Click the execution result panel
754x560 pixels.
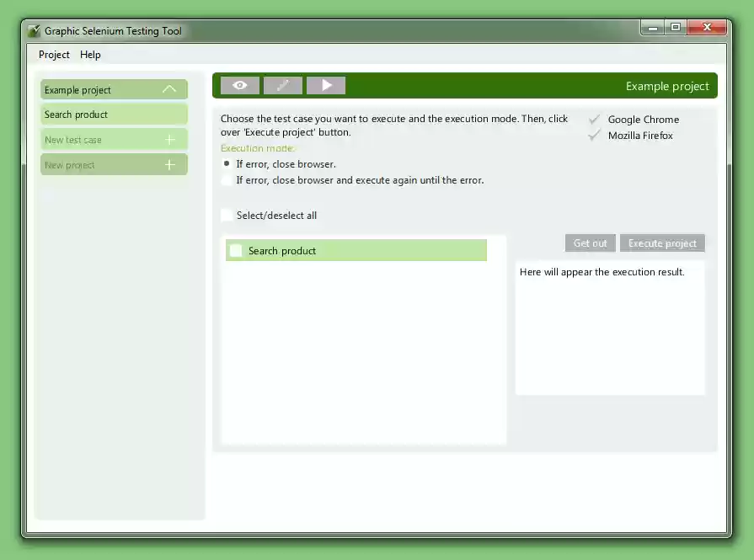point(610,328)
